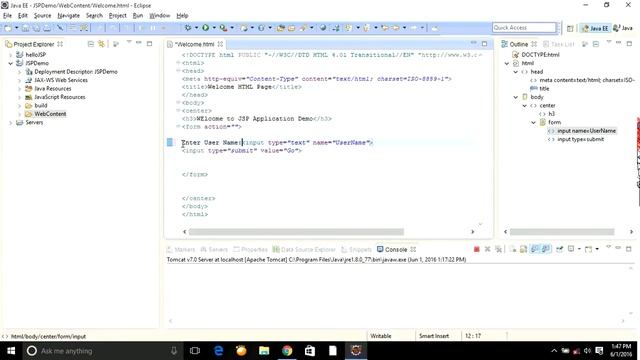Click the editor horizontal scrollbar
Screen dimensions: 640x360
(x=296, y=232)
